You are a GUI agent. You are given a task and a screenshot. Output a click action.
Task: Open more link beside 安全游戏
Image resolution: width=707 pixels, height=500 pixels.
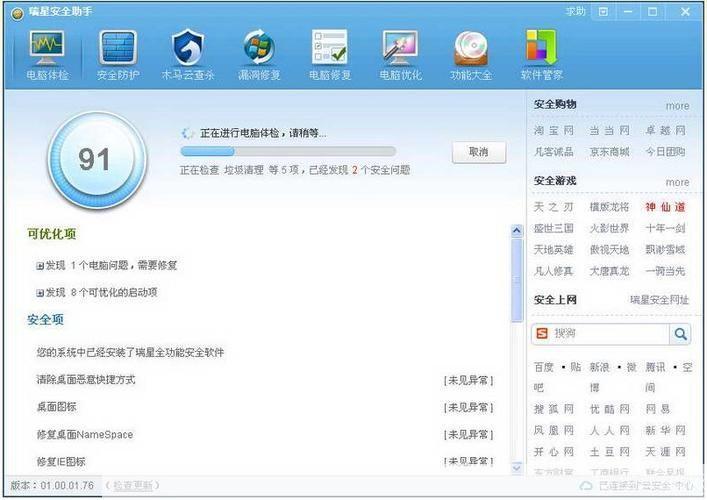(x=677, y=183)
